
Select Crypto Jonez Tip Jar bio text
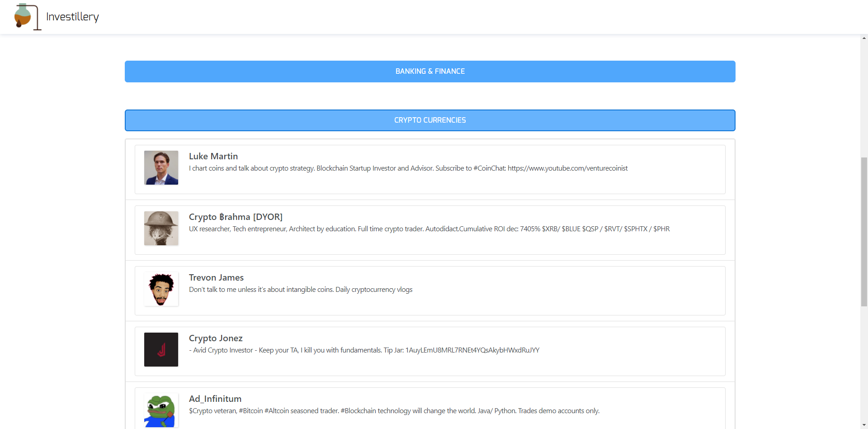[364, 350]
